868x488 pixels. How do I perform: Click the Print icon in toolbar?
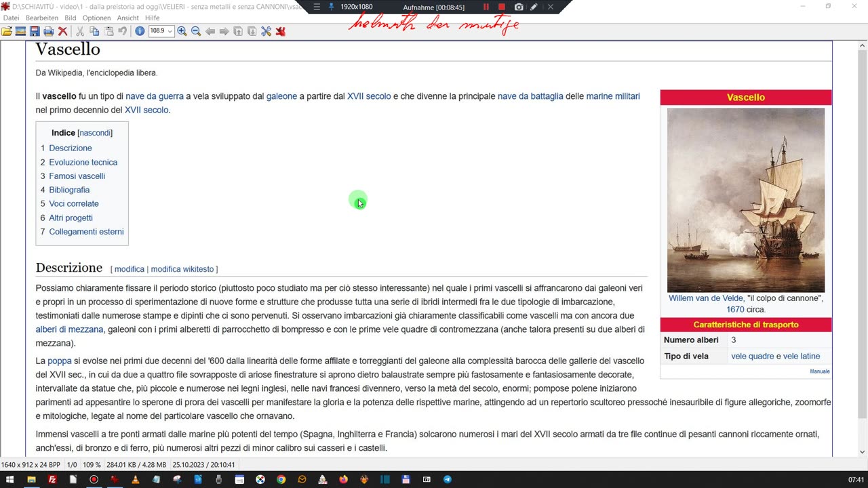(x=48, y=31)
